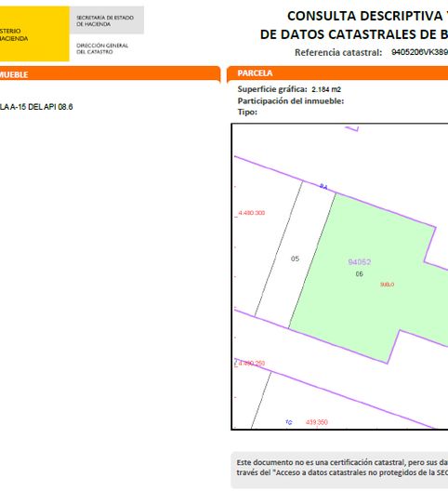Screen dimensions: 448x504
Task: Click the 'Tipo:' label
Action: point(247,112)
